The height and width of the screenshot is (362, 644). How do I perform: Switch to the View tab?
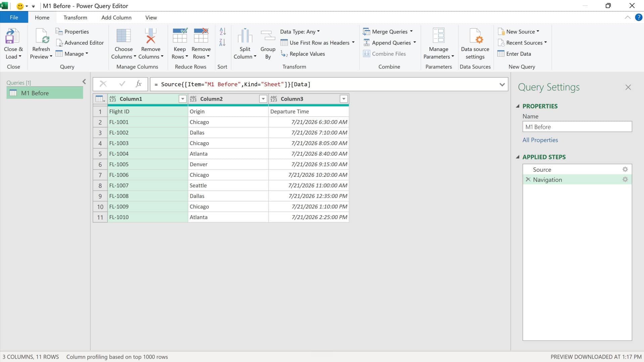pyautogui.click(x=151, y=17)
